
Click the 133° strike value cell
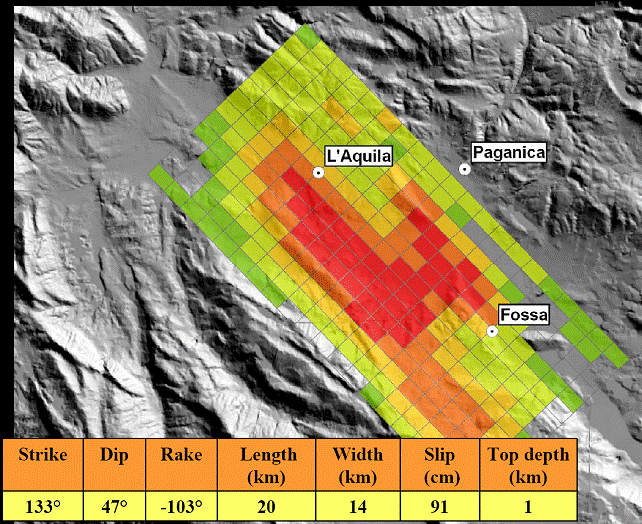pyautogui.click(x=43, y=506)
